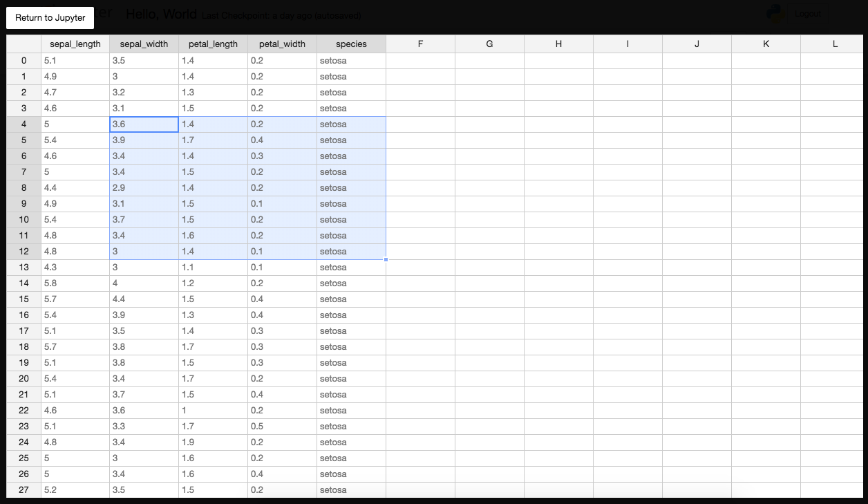Grab the selection fill handle at row 12
Image resolution: width=868 pixels, height=504 pixels.
point(386,259)
